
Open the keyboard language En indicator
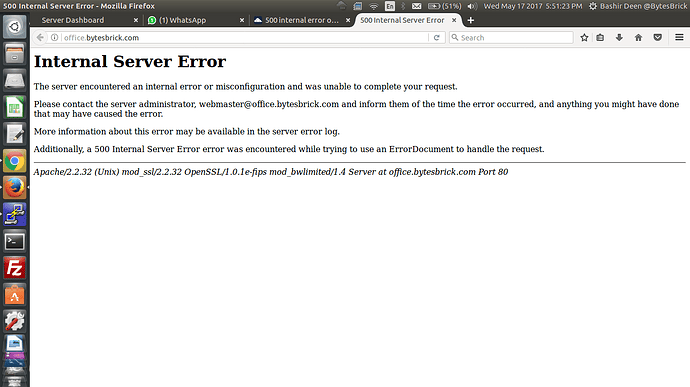390,6
